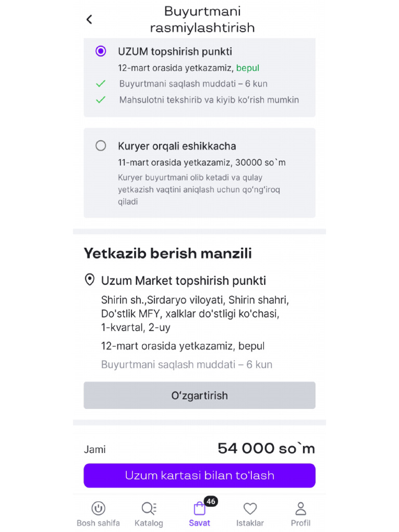Tap the back arrow icon
The image size is (399, 532).
pyautogui.click(x=89, y=19)
